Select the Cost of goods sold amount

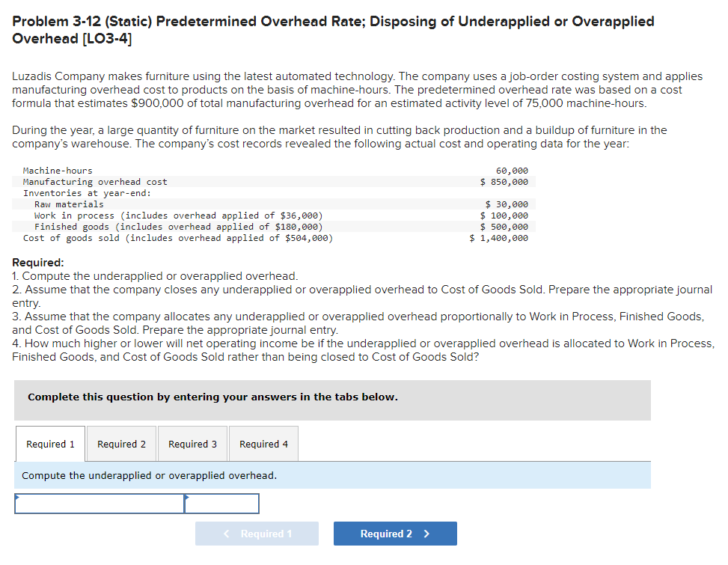506,237
